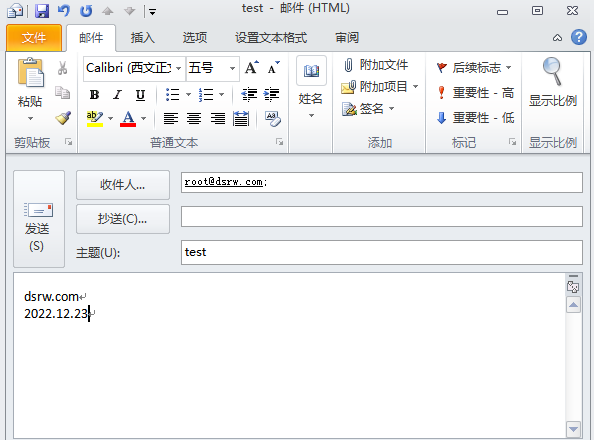Switch to the 插入 Insert tab
594x440 pixels.
142,38
